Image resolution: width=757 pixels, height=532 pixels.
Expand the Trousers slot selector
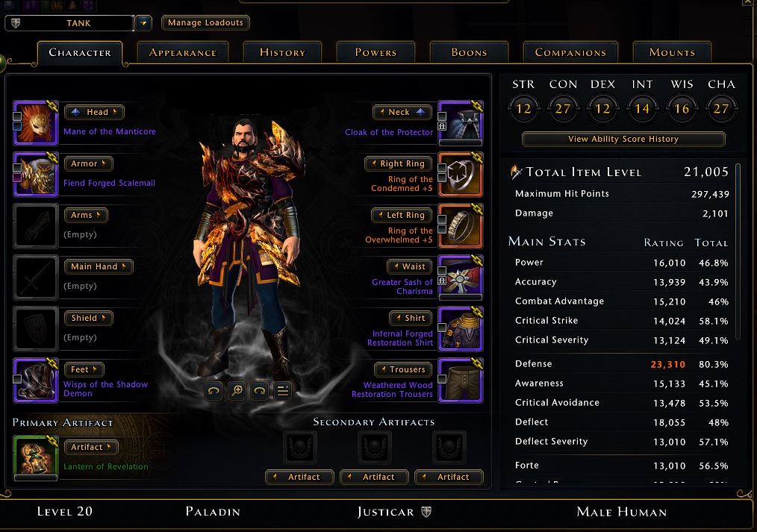pyautogui.click(x=403, y=369)
